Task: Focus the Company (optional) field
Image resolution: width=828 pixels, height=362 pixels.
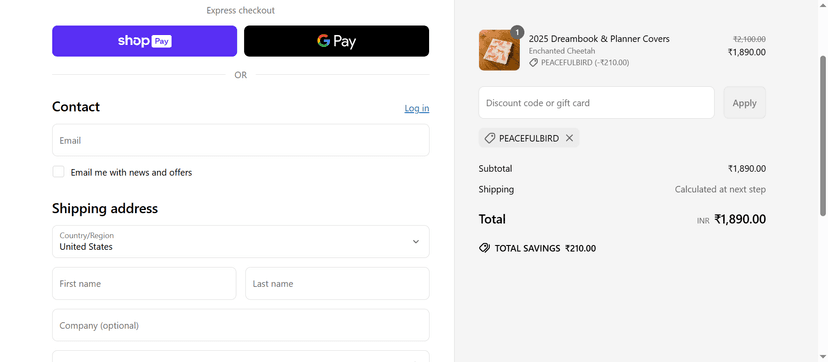Action: [241, 326]
